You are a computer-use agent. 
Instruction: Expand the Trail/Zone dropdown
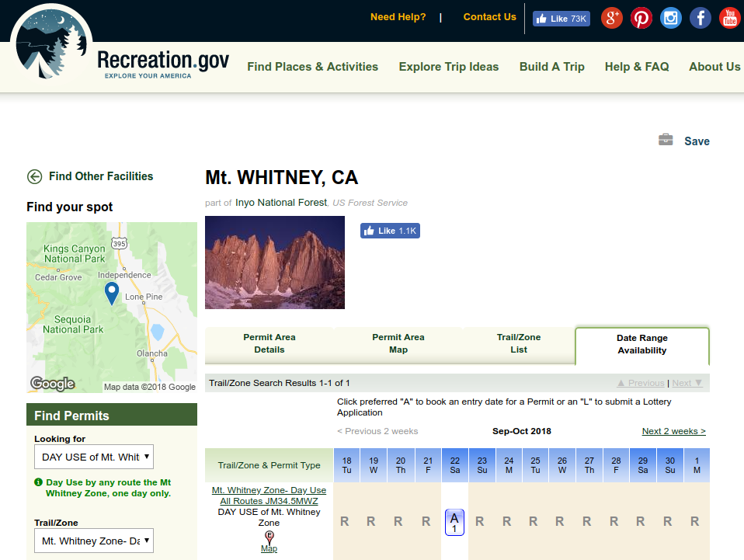pyautogui.click(x=94, y=541)
